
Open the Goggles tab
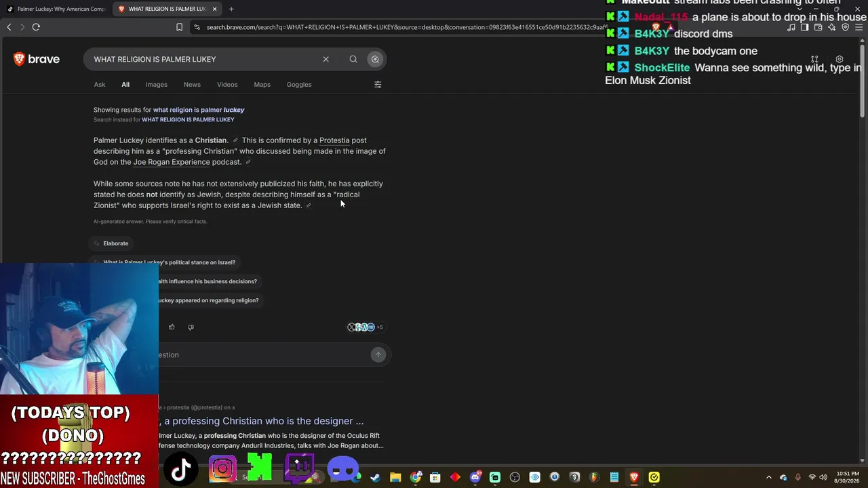(x=299, y=85)
